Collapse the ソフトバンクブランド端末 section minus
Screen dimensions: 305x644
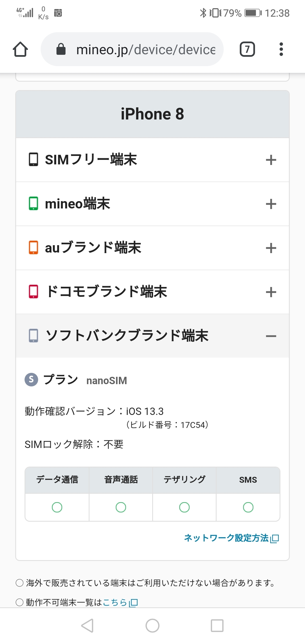tap(271, 336)
